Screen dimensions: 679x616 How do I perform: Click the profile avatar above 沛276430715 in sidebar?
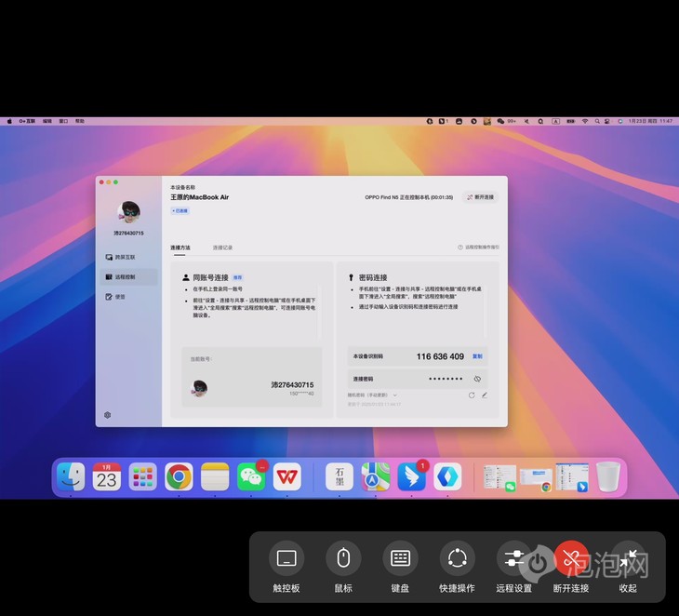point(128,212)
